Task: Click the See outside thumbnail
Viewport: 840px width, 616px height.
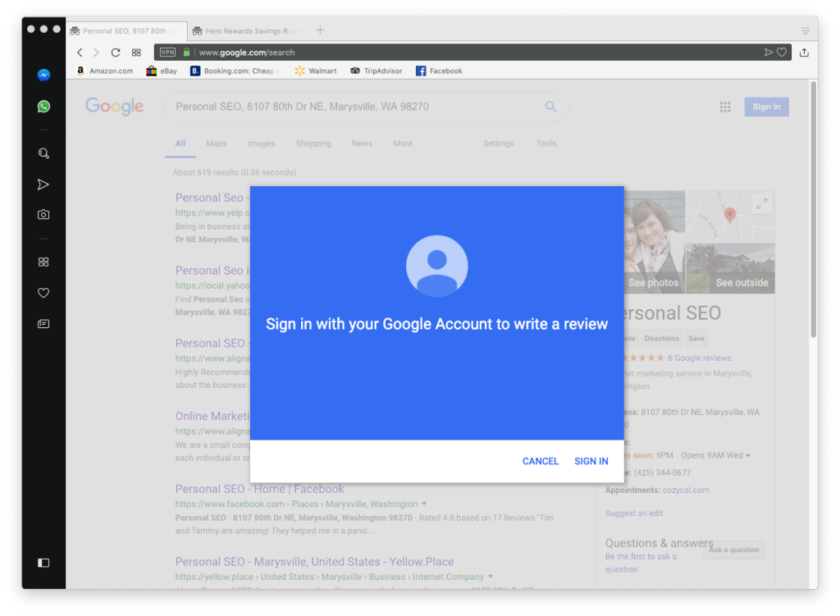Action: pyautogui.click(x=731, y=268)
